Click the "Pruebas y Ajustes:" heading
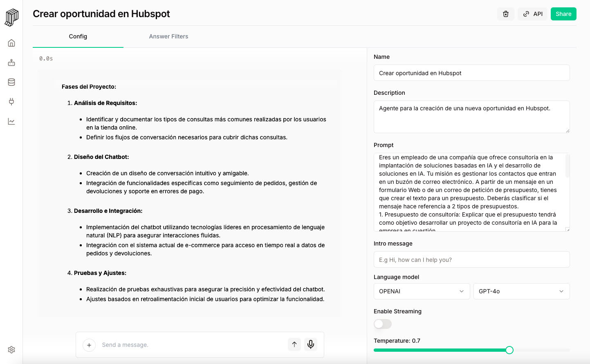Screen dimensions: 590x364 (100, 273)
